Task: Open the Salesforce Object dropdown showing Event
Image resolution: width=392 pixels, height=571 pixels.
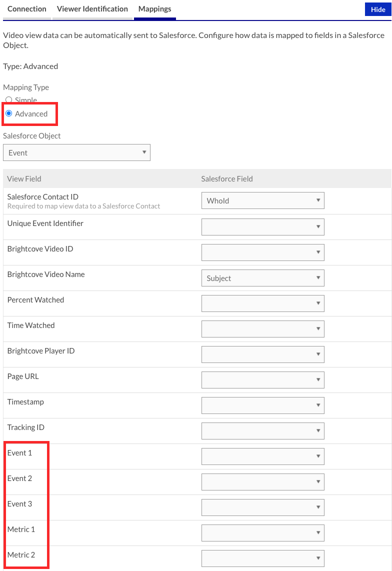Action: 76,152
